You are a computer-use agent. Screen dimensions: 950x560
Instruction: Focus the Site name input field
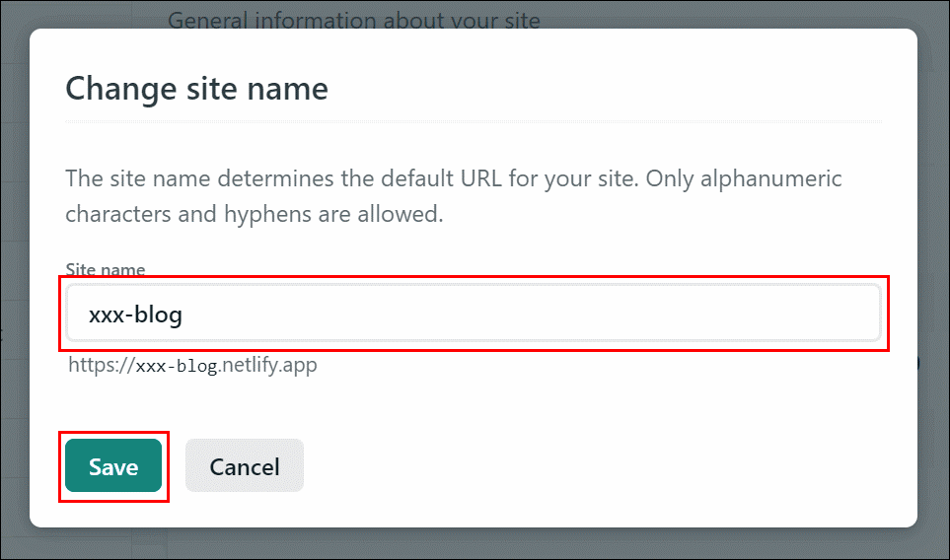click(474, 314)
